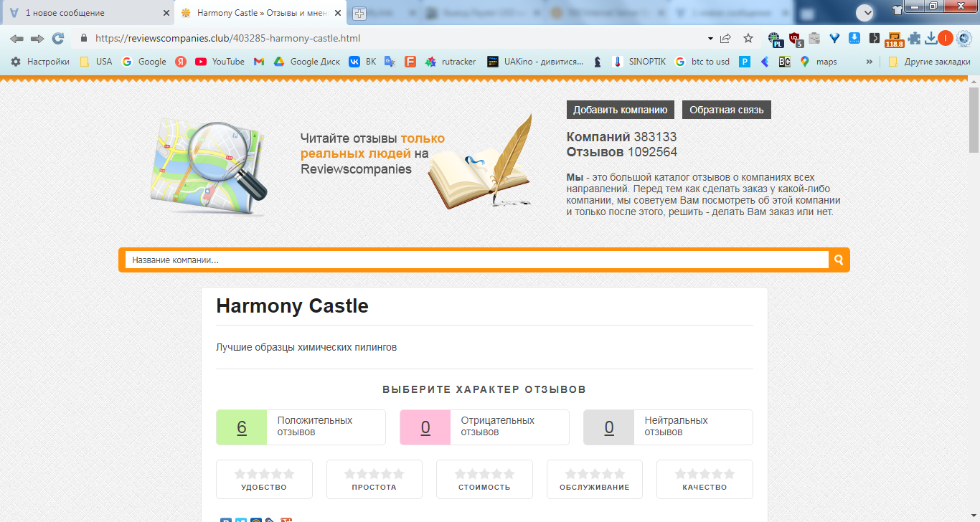Rate Простота with the stars
Viewport: 980px width, 522px height.
374,474
